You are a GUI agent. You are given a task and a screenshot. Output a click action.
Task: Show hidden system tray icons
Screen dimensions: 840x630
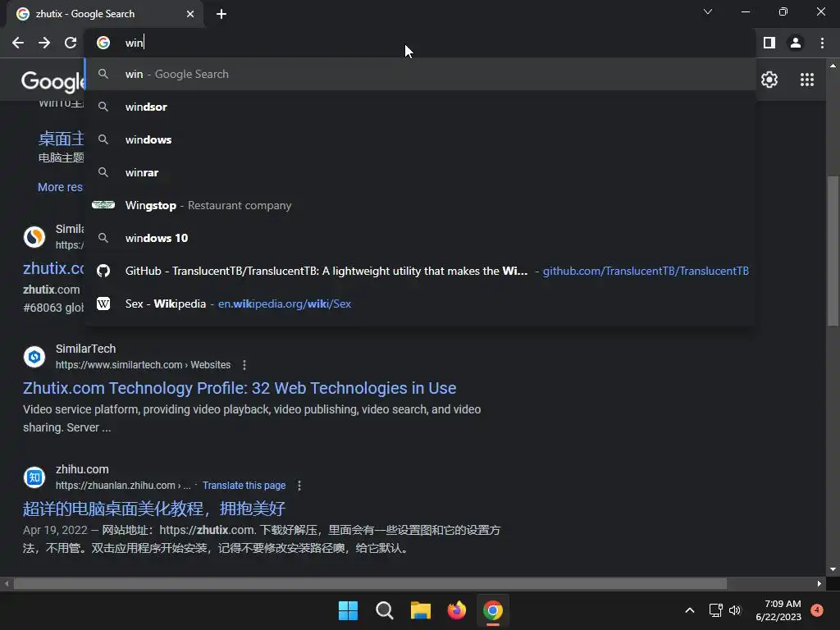pyautogui.click(x=690, y=610)
